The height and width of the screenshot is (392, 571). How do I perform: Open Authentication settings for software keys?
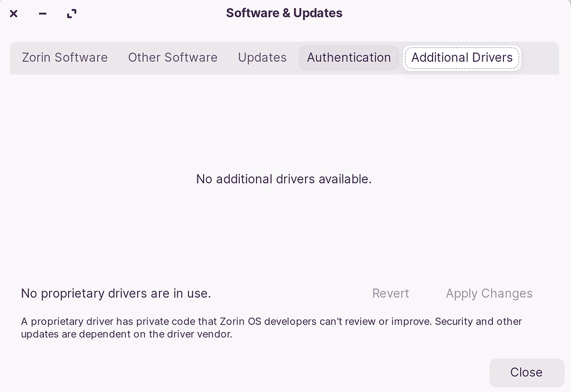click(349, 57)
